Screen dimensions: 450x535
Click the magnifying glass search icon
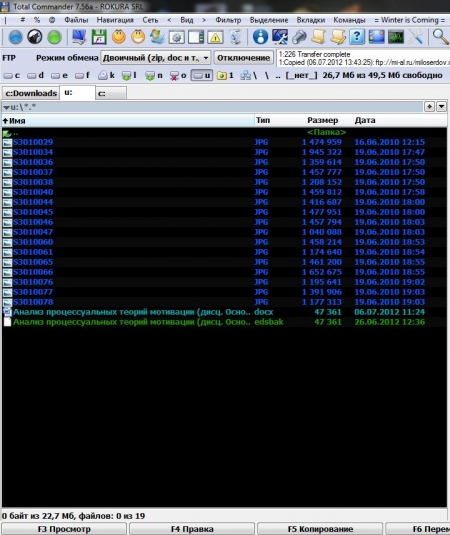pyautogui.click(x=440, y=37)
